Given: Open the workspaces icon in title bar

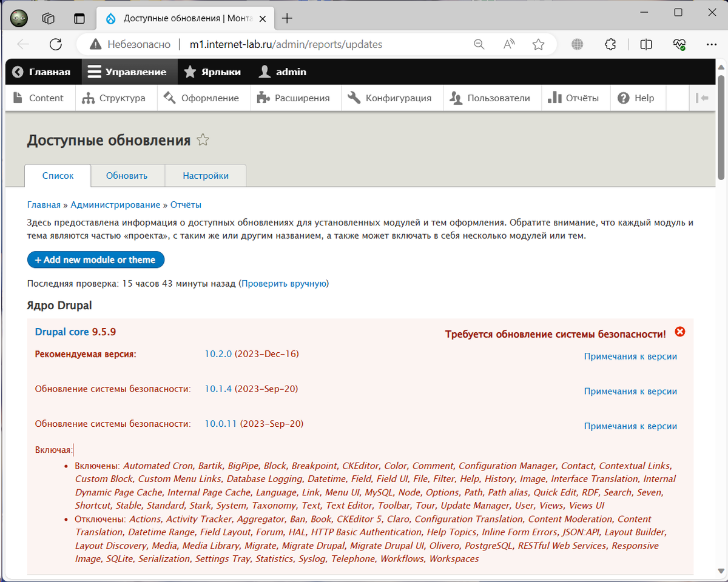Looking at the screenshot, I should pyautogui.click(x=49, y=18).
